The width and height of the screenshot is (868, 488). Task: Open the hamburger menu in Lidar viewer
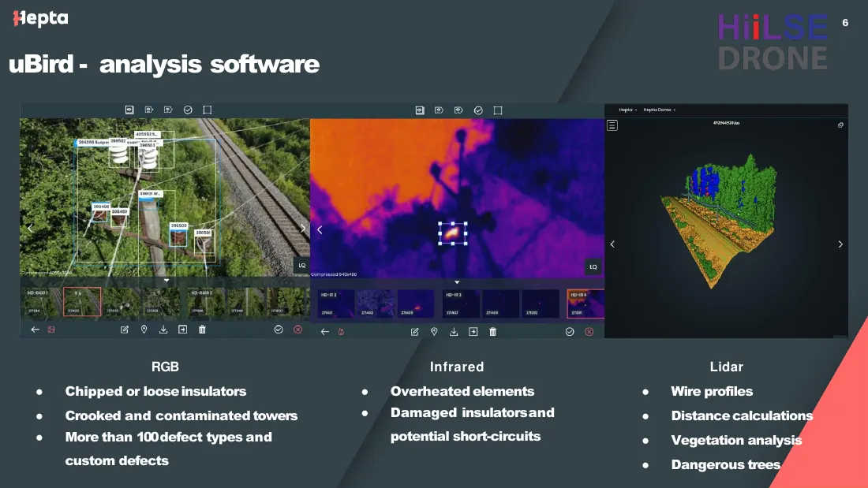[612, 125]
